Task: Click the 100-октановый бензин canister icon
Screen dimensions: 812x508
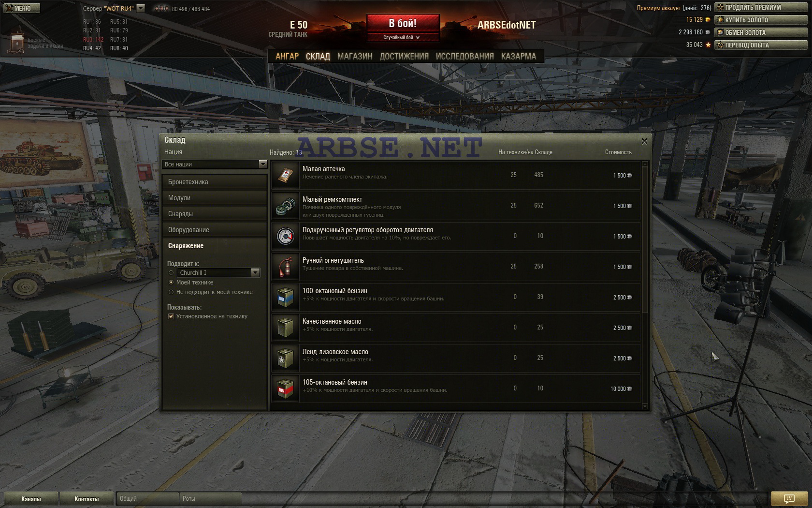Action: click(286, 298)
